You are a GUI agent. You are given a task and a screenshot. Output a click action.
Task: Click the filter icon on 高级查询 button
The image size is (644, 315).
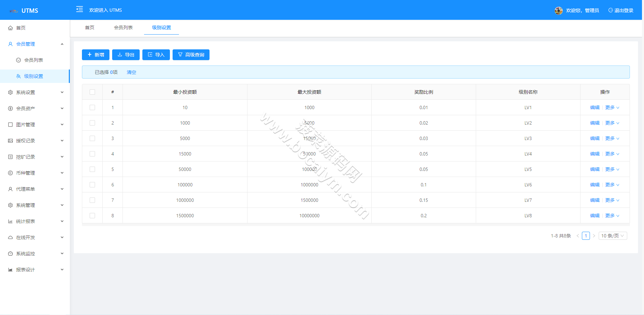180,54
